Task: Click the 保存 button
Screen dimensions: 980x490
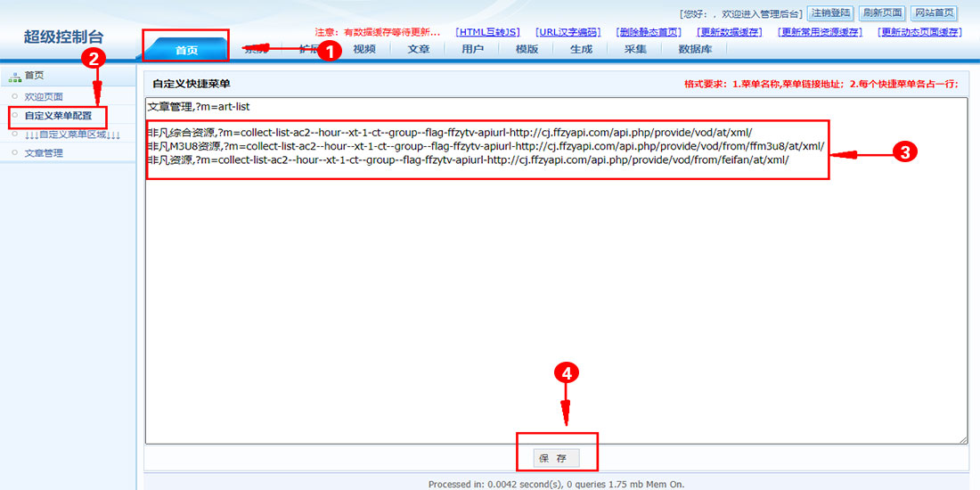Action: click(556, 458)
